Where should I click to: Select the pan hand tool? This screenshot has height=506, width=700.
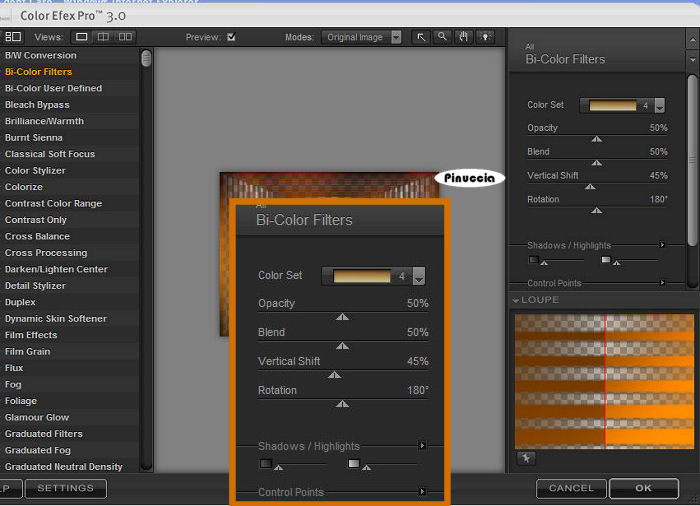pos(463,37)
